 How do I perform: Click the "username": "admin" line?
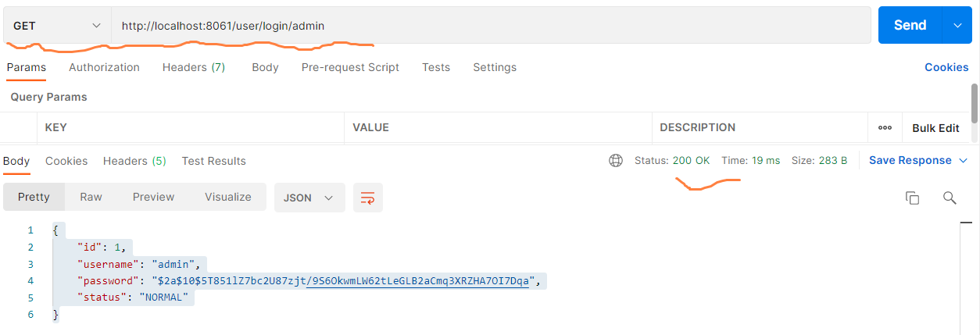pyautogui.click(x=141, y=264)
